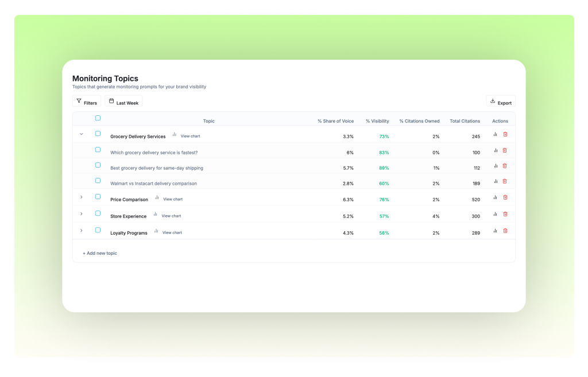Screen dimensions: 588x377
Task: Sort by % Visibility column header
Action: point(377,121)
